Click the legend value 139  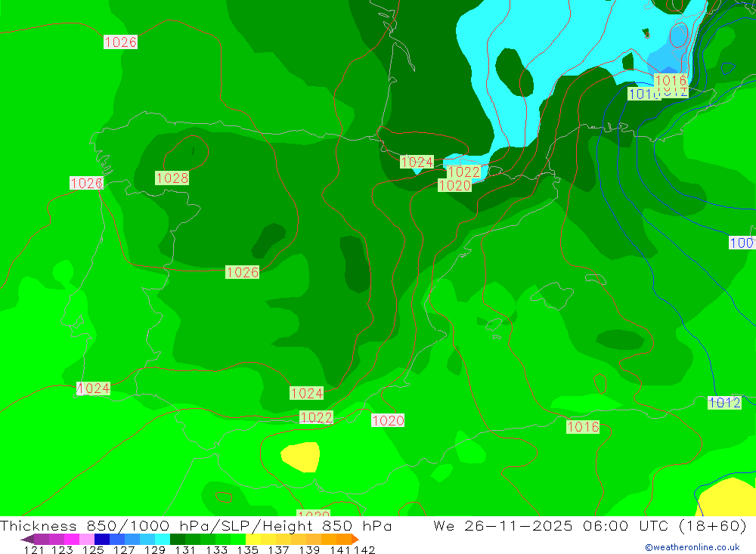pos(309,549)
